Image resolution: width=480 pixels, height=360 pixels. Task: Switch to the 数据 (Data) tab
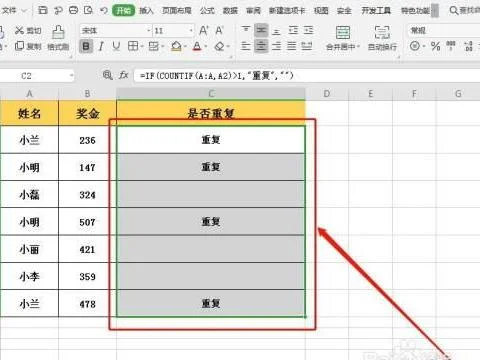coord(230,11)
